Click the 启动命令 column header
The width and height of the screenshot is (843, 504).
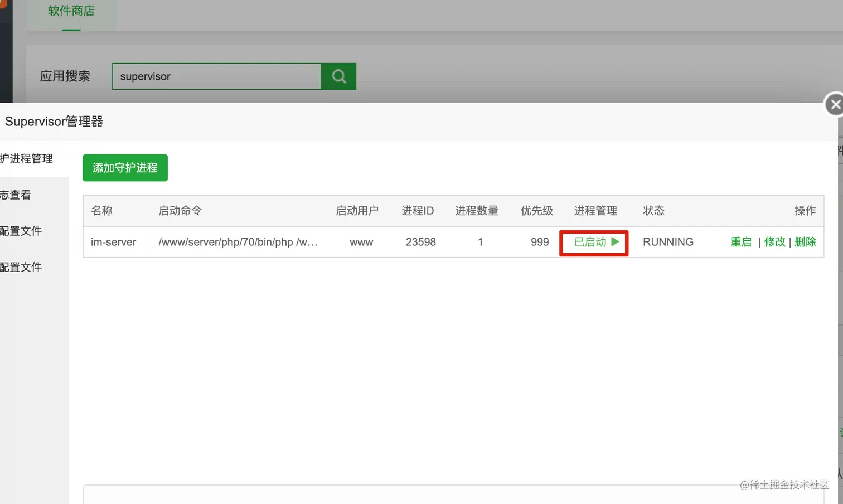click(x=180, y=211)
